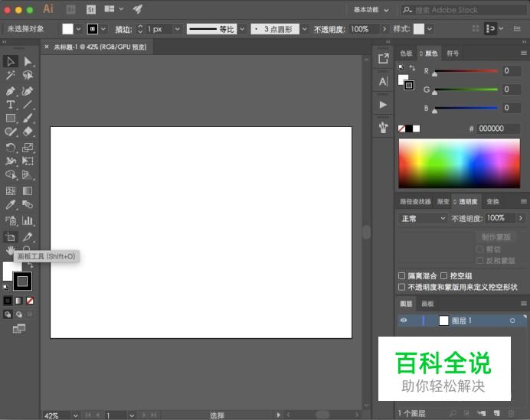Image resolution: width=530 pixels, height=420 pixels.
Task: Enable the 挖空组 checkbox
Action: tap(443, 275)
